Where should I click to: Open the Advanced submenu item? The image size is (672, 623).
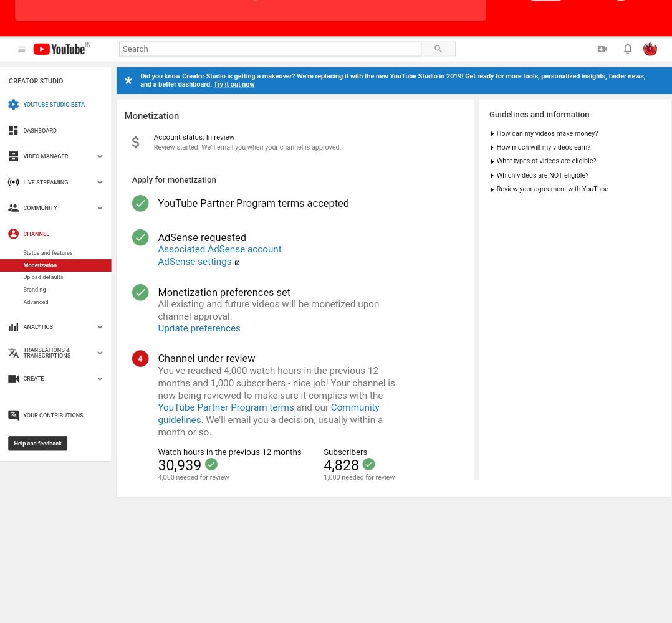click(x=36, y=302)
